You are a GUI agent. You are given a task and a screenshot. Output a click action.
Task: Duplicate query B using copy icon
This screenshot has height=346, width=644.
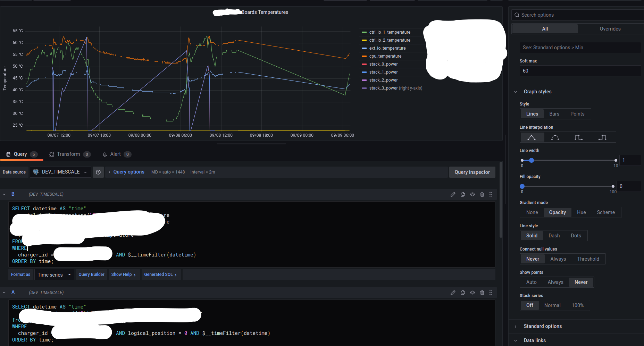click(463, 194)
